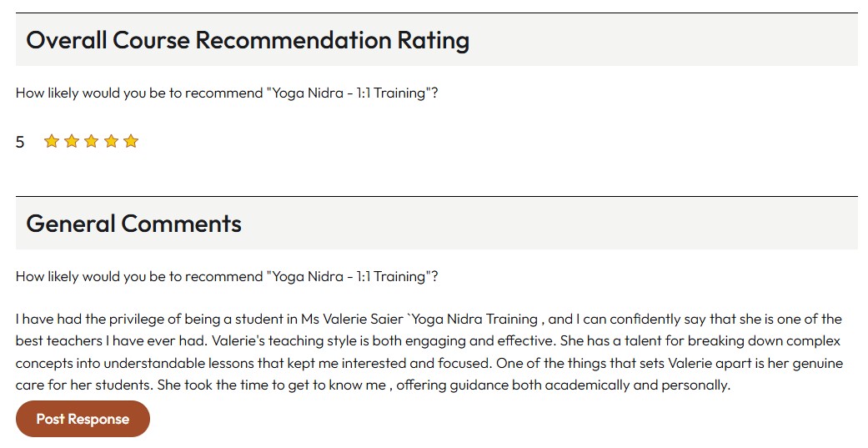Click the recommendation question under General Comments
868x448 pixels.
(227, 277)
